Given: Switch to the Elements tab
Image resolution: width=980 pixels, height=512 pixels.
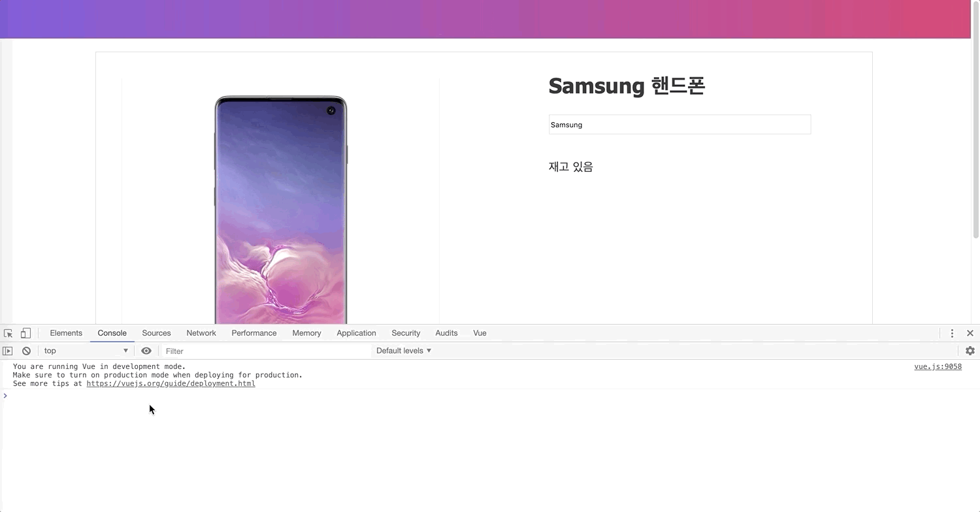Looking at the screenshot, I should (66, 333).
